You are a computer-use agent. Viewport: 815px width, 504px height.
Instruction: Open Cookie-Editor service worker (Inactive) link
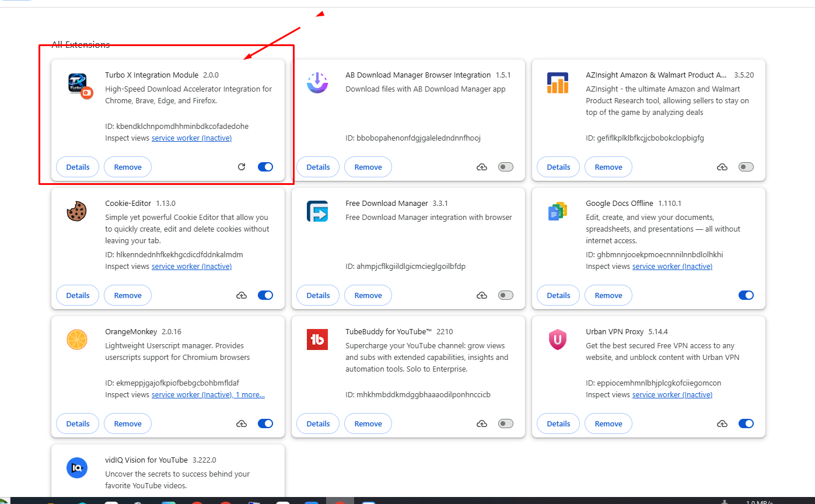[191, 267]
